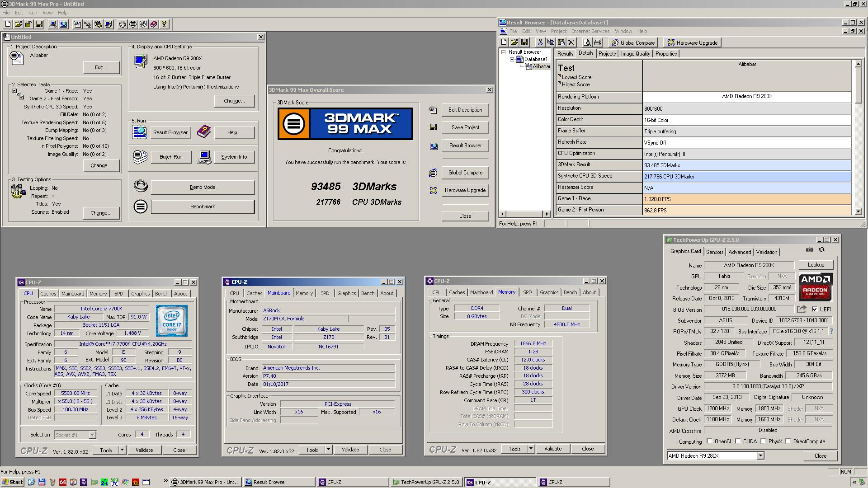868x488 pixels.
Task: Toggle the PhysX checkbox in GPU-Z
Action: click(763, 441)
